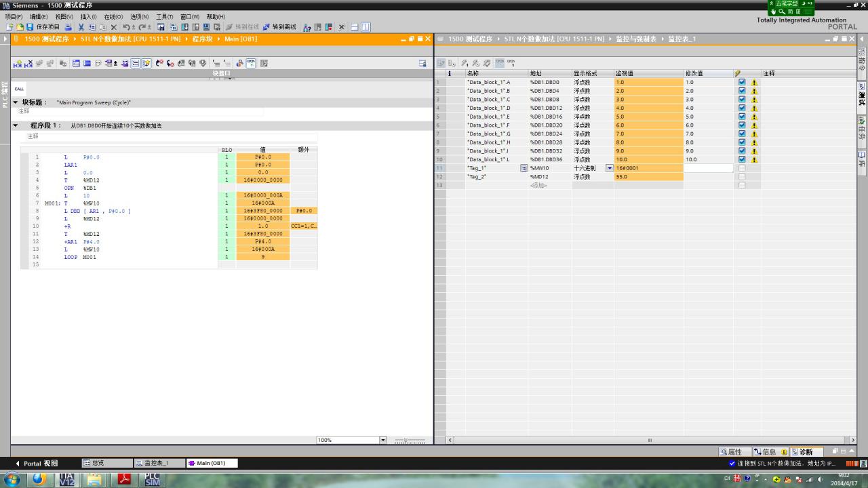Uncheck modify checkbox for Data_block_1.D
Image resolution: width=868 pixels, height=488 pixels.
[742, 108]
